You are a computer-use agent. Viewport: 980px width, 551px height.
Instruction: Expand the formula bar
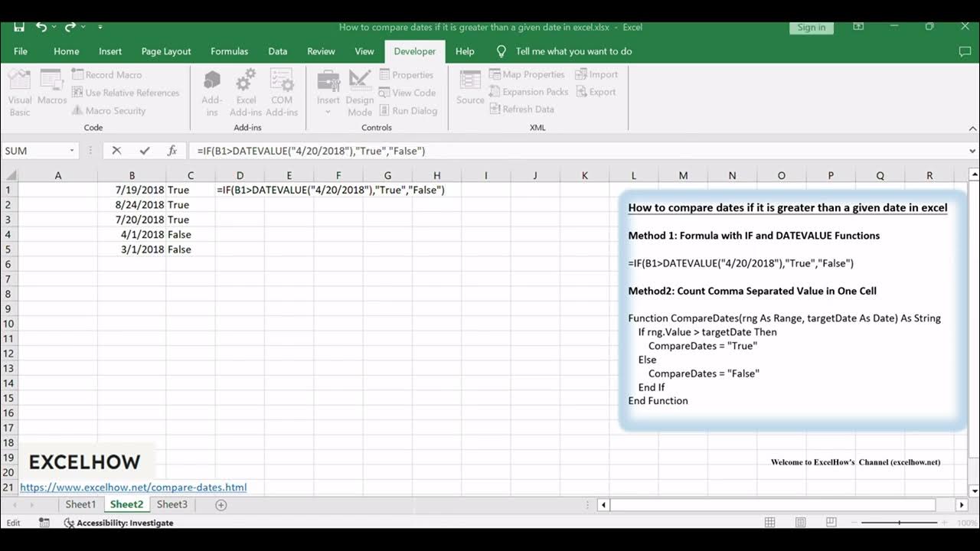click(972, 151)
